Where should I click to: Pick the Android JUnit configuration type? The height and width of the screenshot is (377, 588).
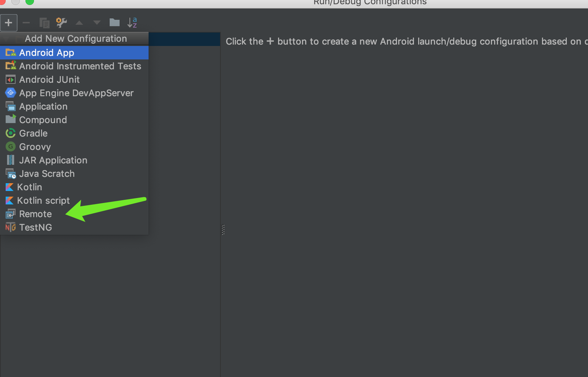point(74,80)
